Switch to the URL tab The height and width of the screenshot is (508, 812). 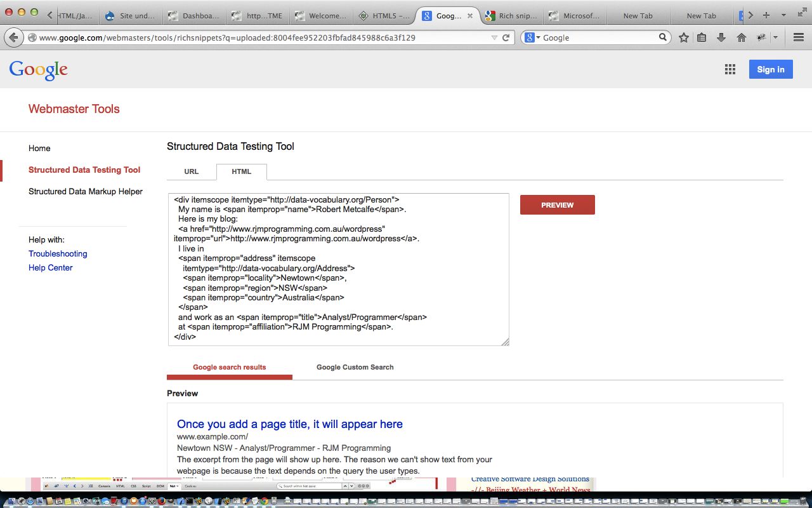pyautogui.click(x=192, y=171)
